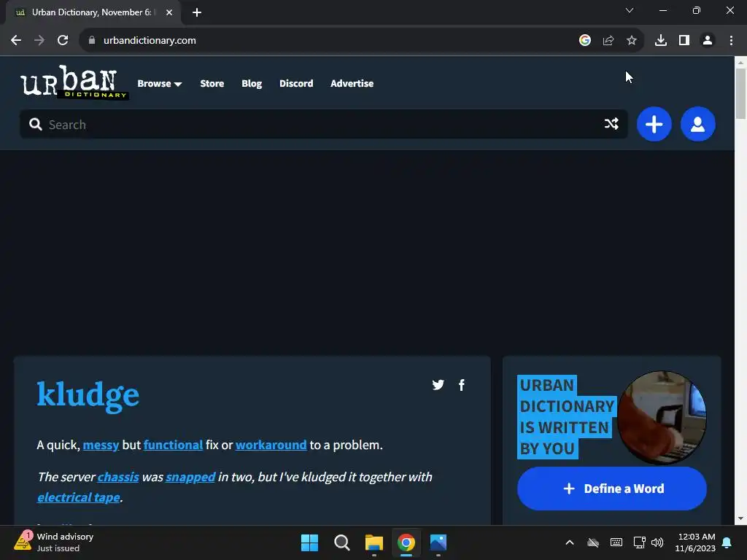This screenshot has height=560, width=747.
Task: Open the 'snapped' link
Action: pos(190,477)
